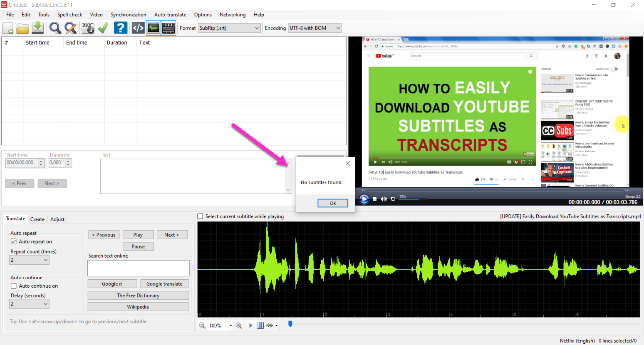The image size is (644, 345).
Task: Click the Search text online input box
Action: tap(138, 268)
